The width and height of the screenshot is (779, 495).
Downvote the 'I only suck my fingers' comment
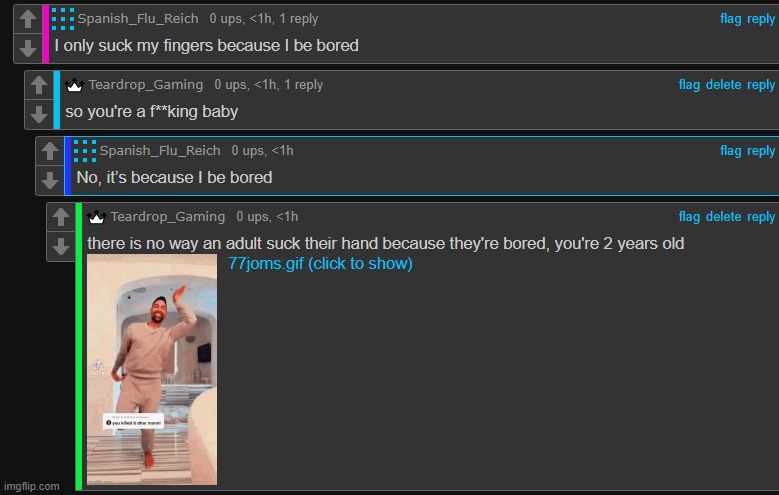28,48
